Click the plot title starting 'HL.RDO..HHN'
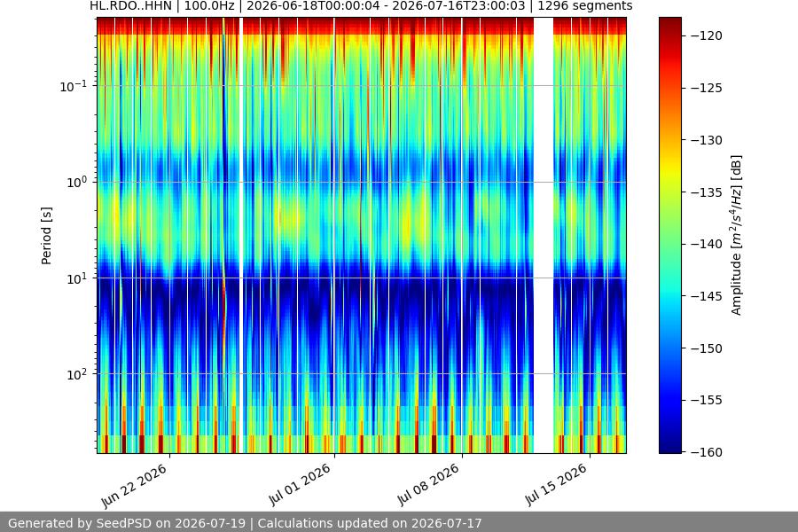Screen dimensions: 798x532 361,6
